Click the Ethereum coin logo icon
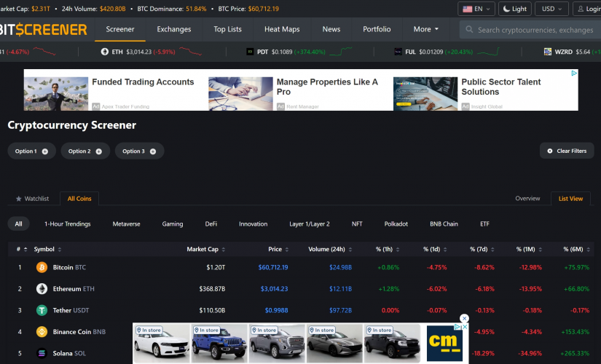 point(42,289)
